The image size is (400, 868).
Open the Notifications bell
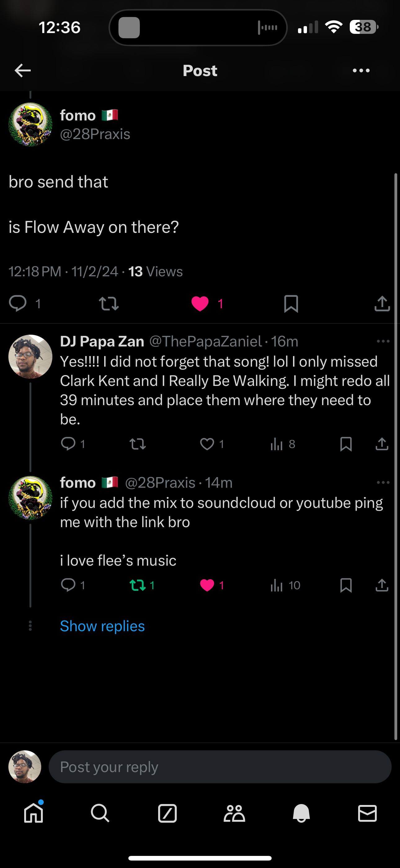pos(301,813)
